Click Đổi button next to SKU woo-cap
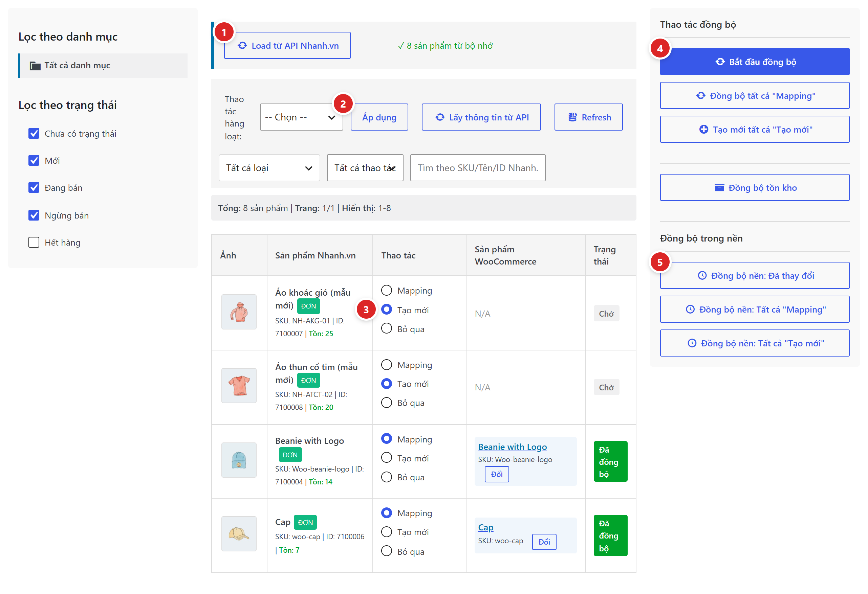This screenshot has height=594, width=868. click(544, 541)
